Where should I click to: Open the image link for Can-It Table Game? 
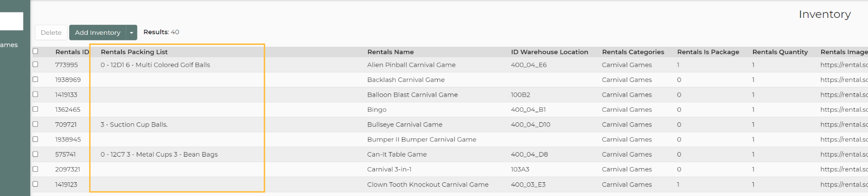(x=843, y=154)
